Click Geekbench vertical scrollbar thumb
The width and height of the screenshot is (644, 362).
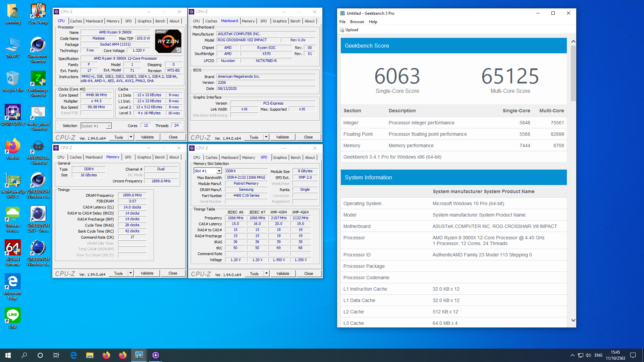point(573,73)
